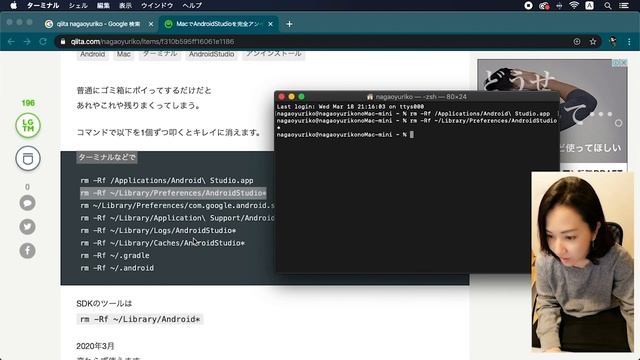Screen dimensions: 640x360
Task: Click the screen recording status icon
Action: coord(528,5)
